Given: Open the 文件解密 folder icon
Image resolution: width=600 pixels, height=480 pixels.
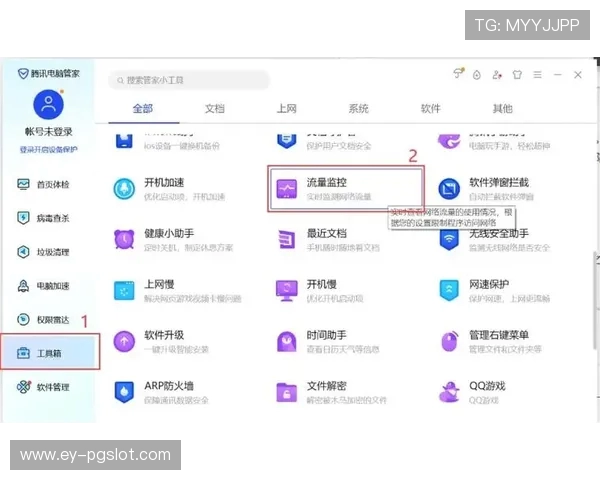Looking at the screenshot, I should coord(287,392).
